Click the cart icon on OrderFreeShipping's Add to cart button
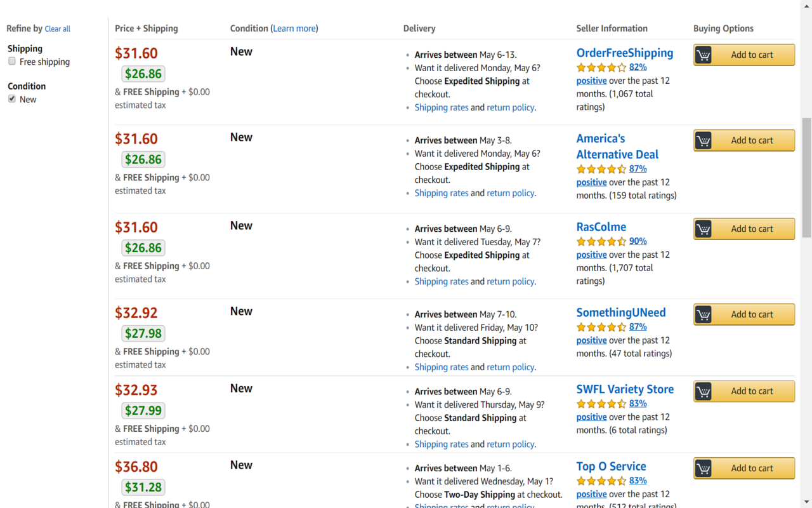The width and height of the screenshot is (812, 508). coord(703,55)
